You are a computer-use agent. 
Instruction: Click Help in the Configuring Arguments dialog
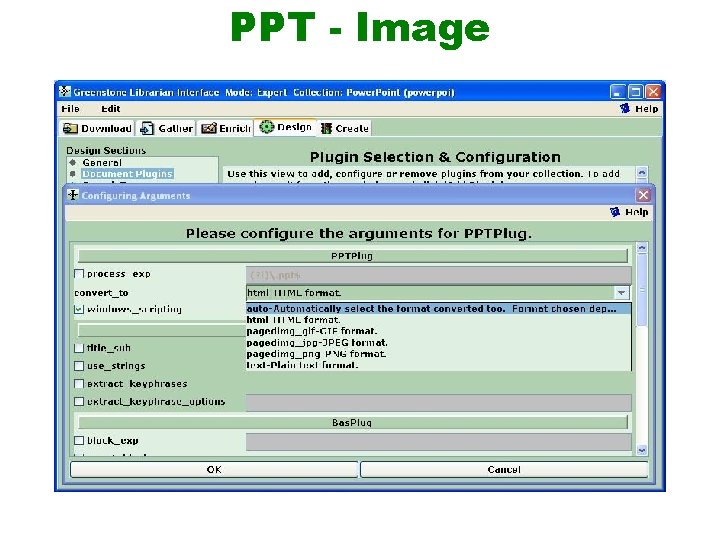coord(636,212)
